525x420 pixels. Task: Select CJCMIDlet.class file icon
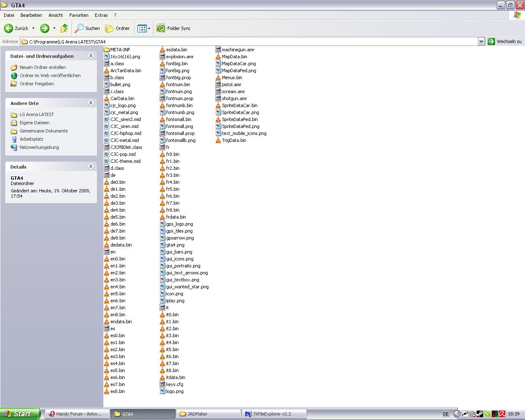pos(107,147)
